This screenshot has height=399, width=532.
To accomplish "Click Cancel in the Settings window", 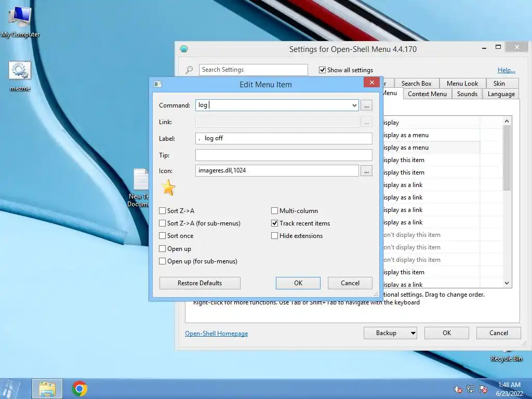I will (498, 333).
